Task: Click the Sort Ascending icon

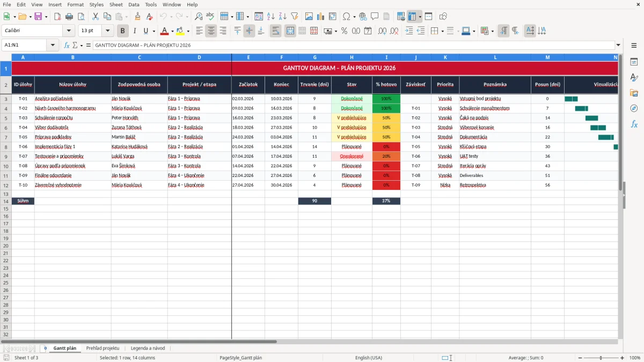Action: pos(271,17)
